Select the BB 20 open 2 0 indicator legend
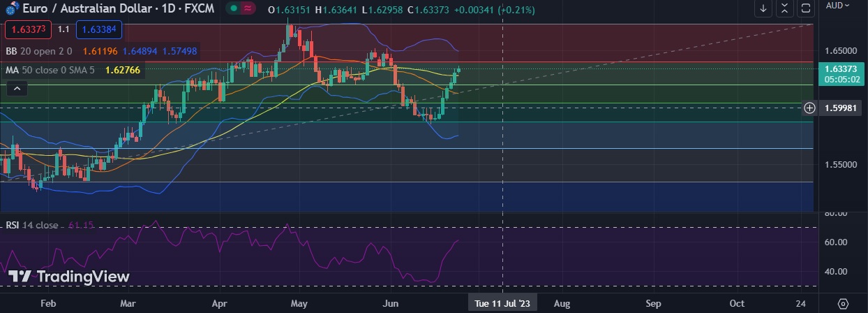This screenshot has width=868, height=313. [40, 51]
